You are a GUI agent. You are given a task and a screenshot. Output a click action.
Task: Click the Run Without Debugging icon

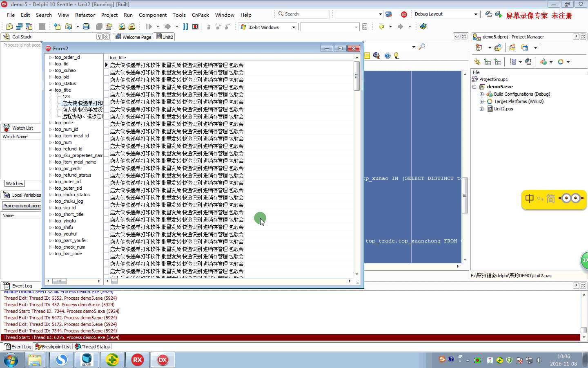pos(168,27)
